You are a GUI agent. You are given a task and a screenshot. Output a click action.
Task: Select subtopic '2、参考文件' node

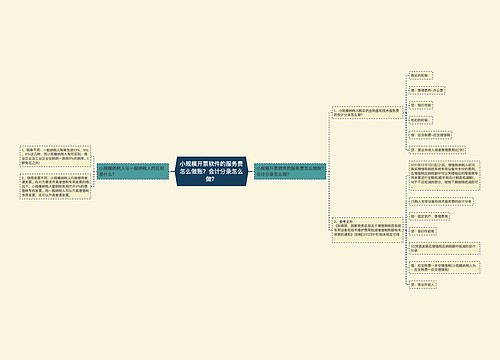tap(367, 230)
